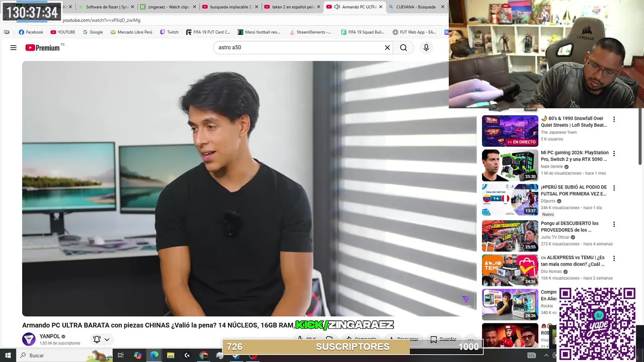
Task: Close the zingaraez Watch clips tab
Action: click(194, 7)
